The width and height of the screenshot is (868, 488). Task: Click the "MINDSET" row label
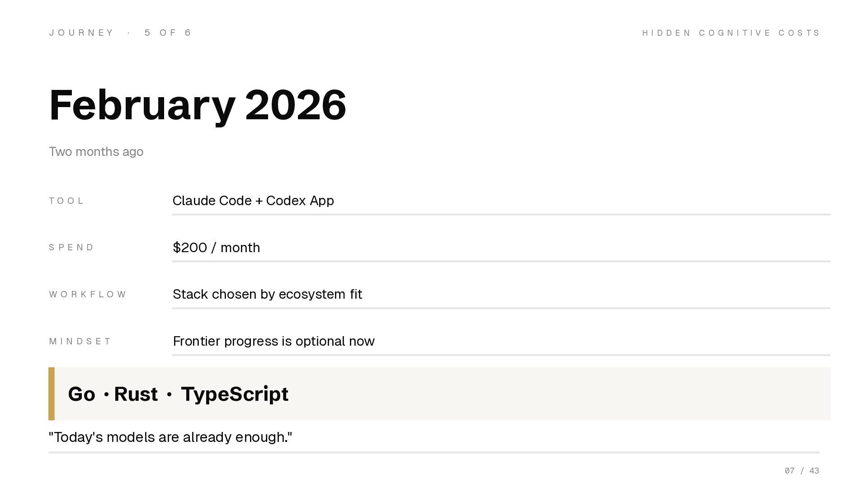tap(80, 342)
